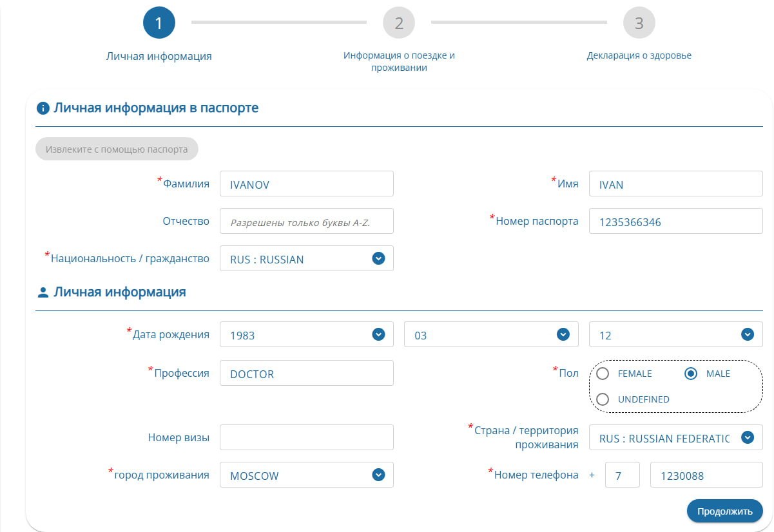Go to step 1 Личная информация
Screen dimensions: 774x532
coord(159,24)
